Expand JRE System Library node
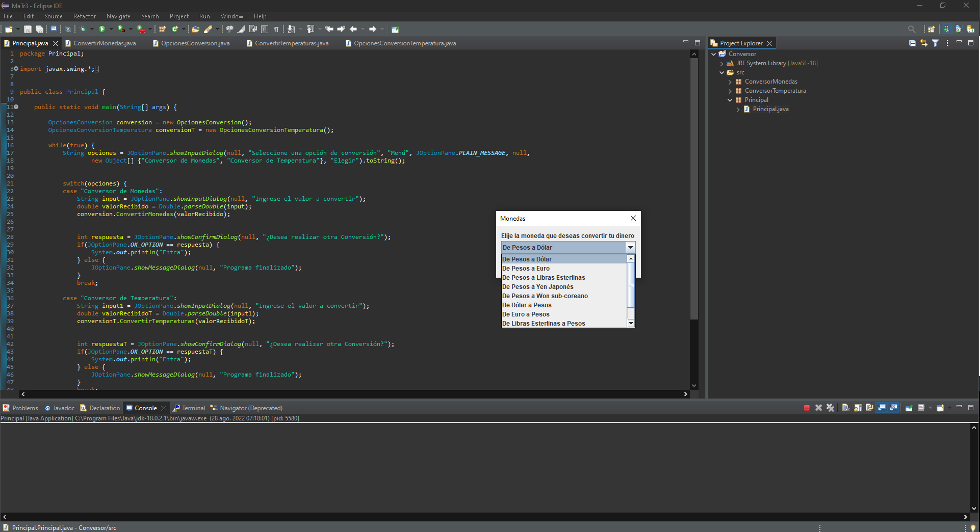 pyautogui.click(x=722, y=64)
